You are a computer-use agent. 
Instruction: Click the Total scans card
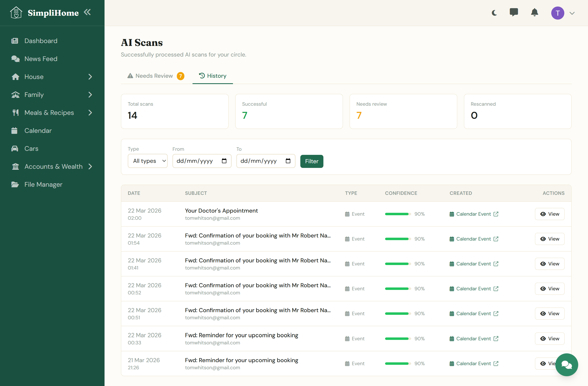click(x=175, y=111)
